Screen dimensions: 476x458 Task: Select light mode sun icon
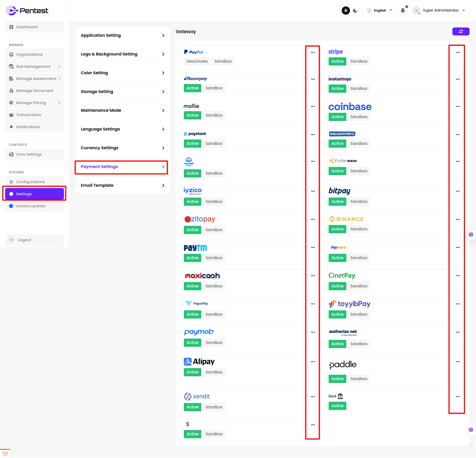tap(346, 11)
